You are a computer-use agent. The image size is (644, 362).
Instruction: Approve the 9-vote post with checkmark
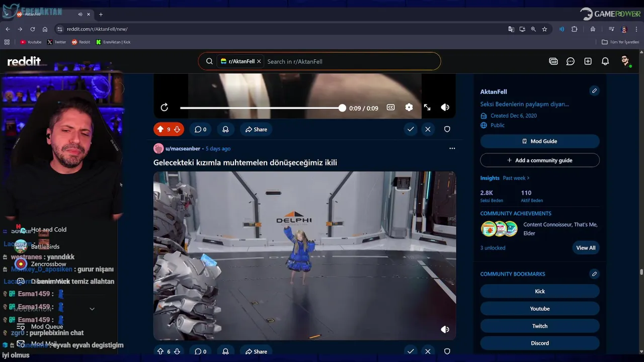pyautogui.click(x=411, y=129)
